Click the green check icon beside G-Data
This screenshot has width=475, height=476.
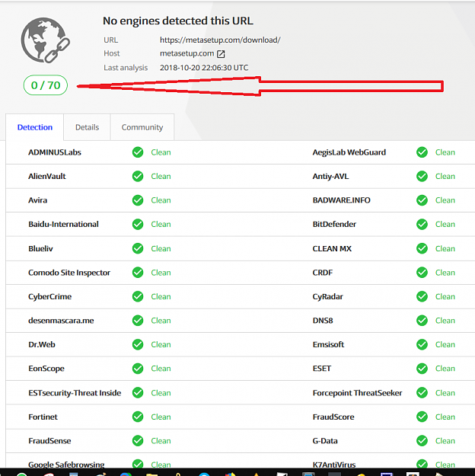pyautogui.click(x=422, y=441)
